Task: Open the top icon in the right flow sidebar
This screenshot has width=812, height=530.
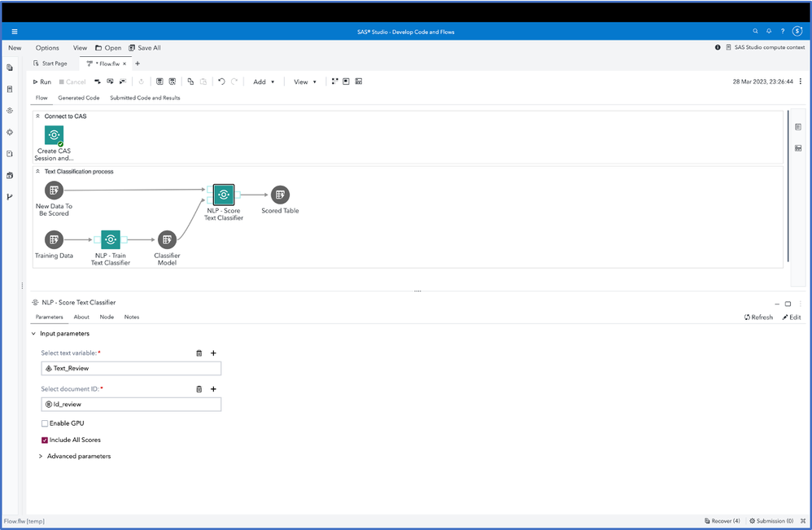Action: [798, 127]
